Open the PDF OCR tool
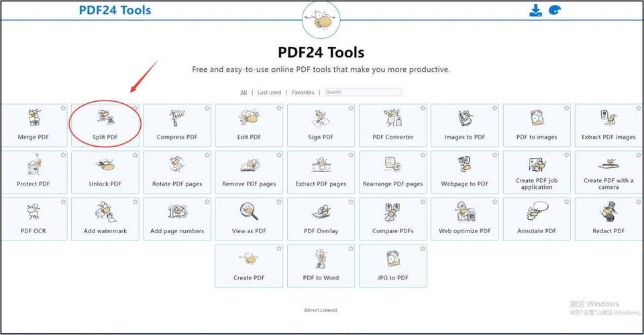The width and height of the screenshot is (644, 335). 34,219
